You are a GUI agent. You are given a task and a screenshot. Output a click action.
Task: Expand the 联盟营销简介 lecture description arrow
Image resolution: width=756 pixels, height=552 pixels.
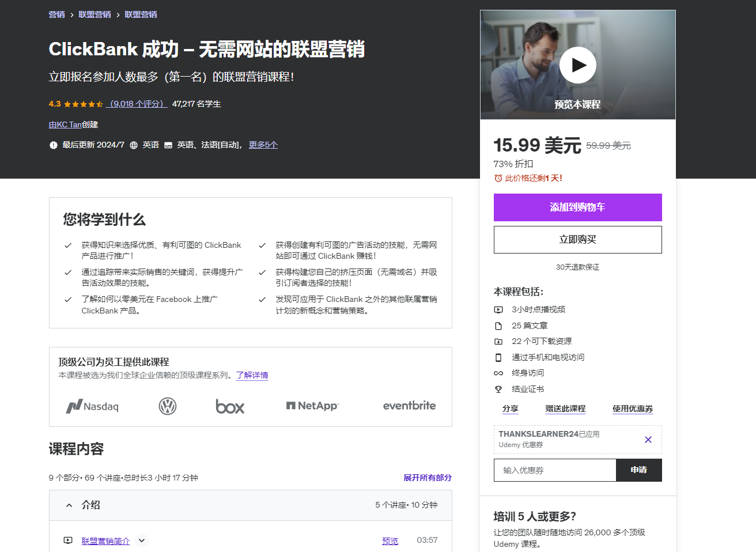pos(142,540)
